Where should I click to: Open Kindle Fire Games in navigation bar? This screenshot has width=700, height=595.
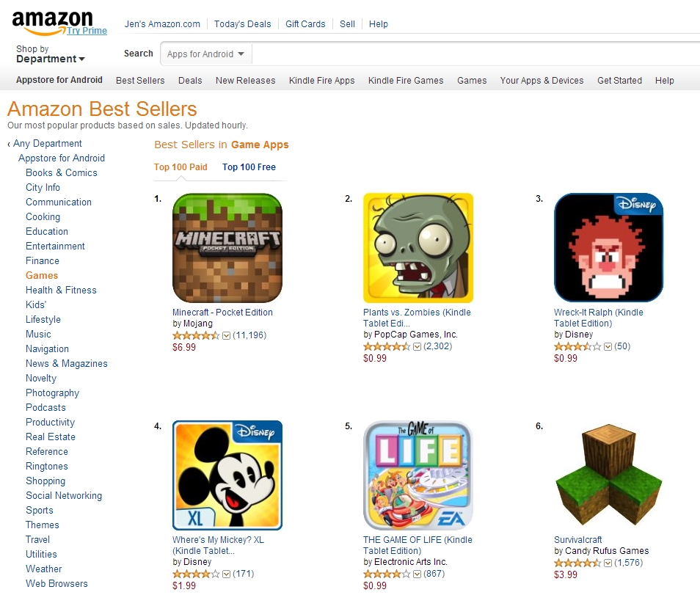point(406,81)
